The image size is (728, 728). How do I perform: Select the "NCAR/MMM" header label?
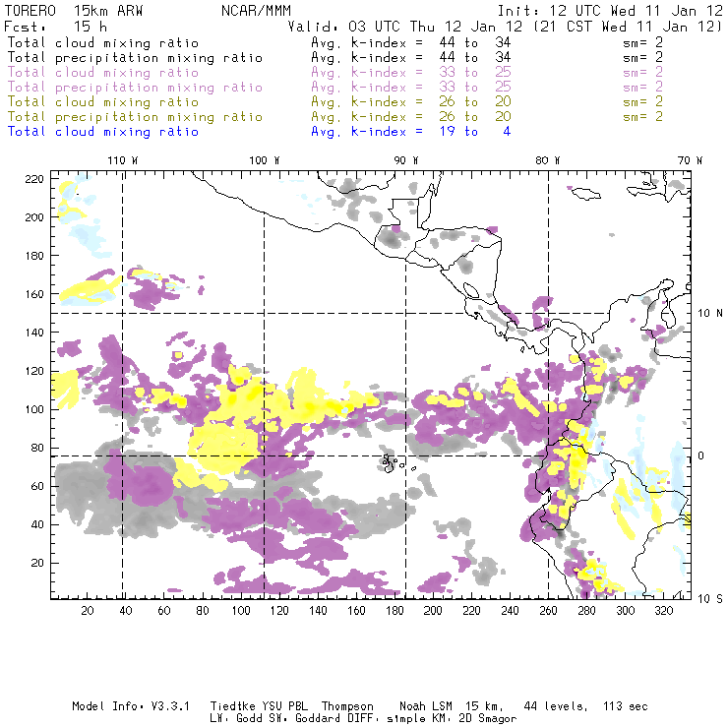tap(257, 11)
